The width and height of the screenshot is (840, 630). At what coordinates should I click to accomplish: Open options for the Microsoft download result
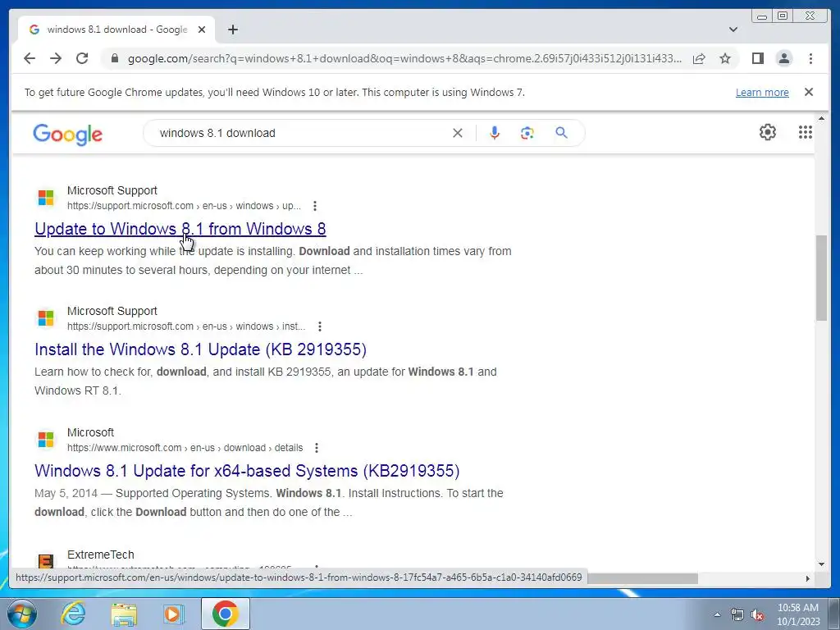[x=317, y=447]
